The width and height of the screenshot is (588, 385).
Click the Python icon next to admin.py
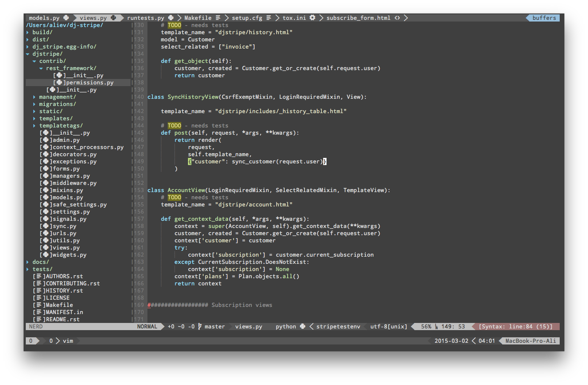[x=46, y=140]
